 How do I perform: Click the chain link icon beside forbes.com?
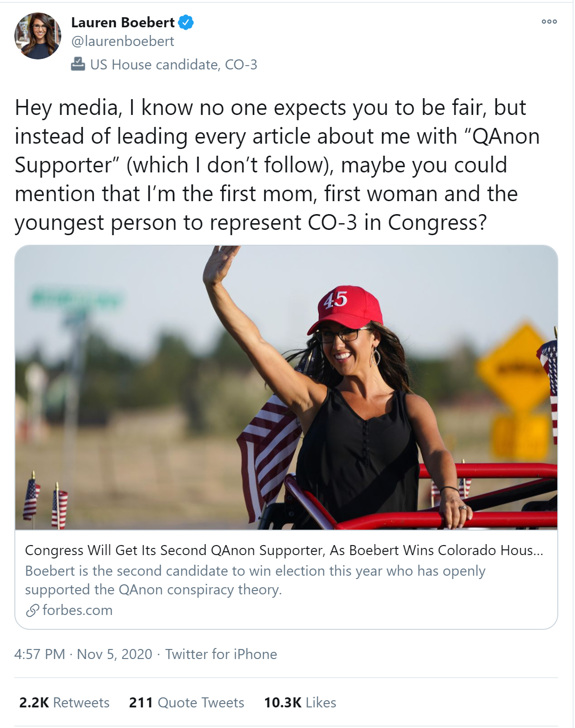click(32, 610)
